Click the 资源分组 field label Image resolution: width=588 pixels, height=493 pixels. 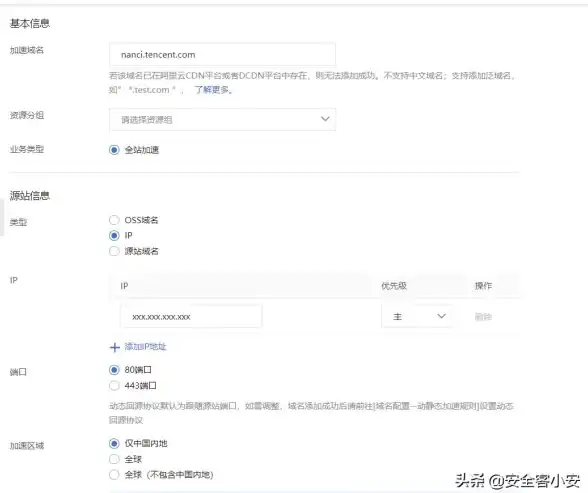pos(27,115)
